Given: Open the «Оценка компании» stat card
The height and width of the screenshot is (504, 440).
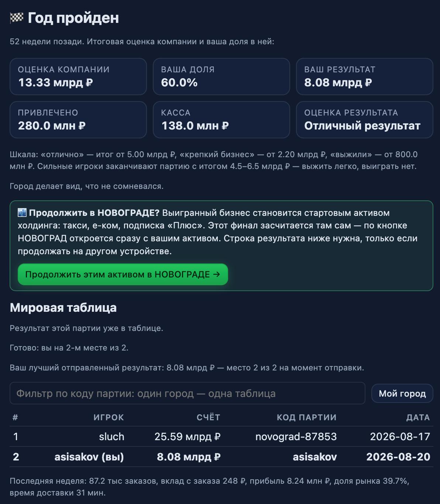Looking at the screenshot, I should pyautogui.click(x=78, y=76).
